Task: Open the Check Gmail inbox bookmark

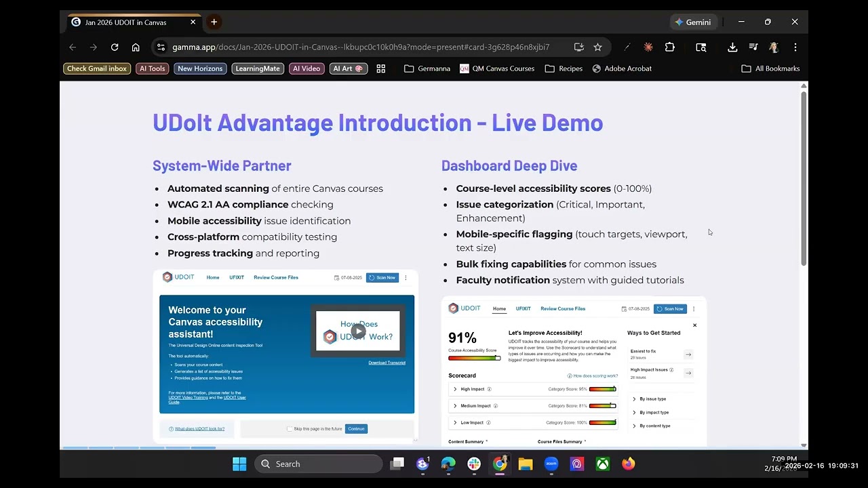Action: coord(97,68)
